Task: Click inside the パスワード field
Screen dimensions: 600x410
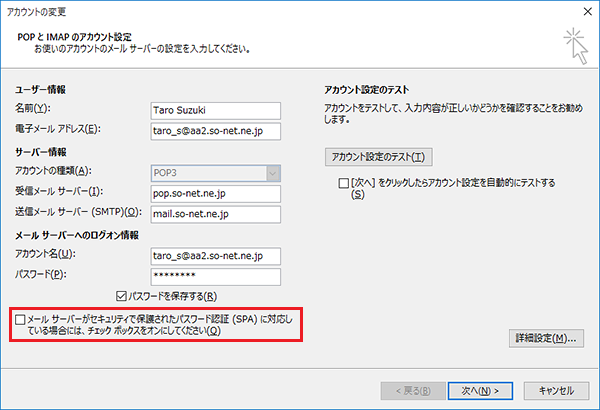Action: point(214,276)
